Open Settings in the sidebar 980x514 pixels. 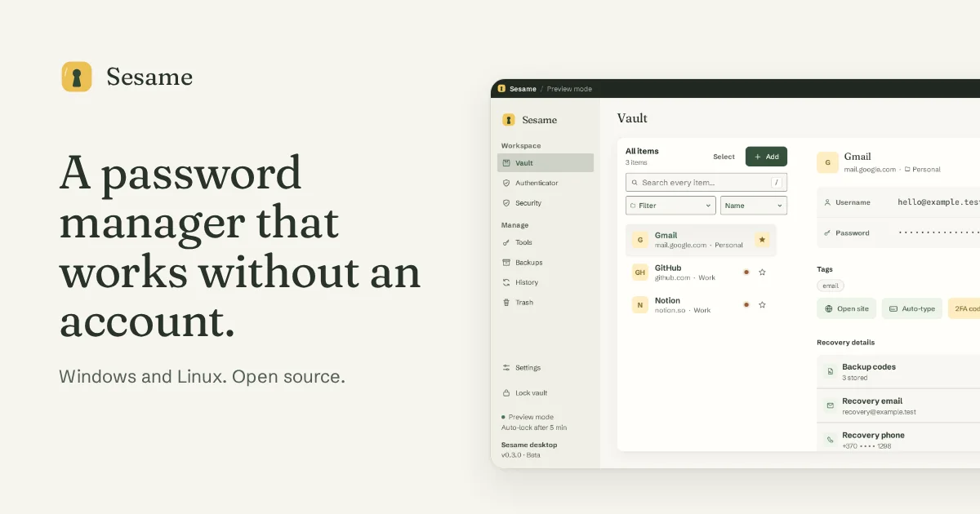[x=546, y=368]
